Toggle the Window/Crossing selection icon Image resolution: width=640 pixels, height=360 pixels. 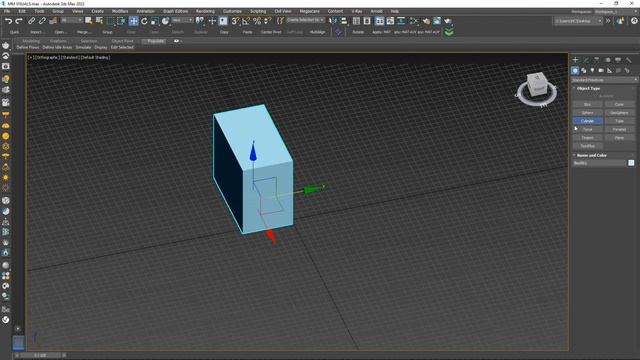(x=121, y=21)
